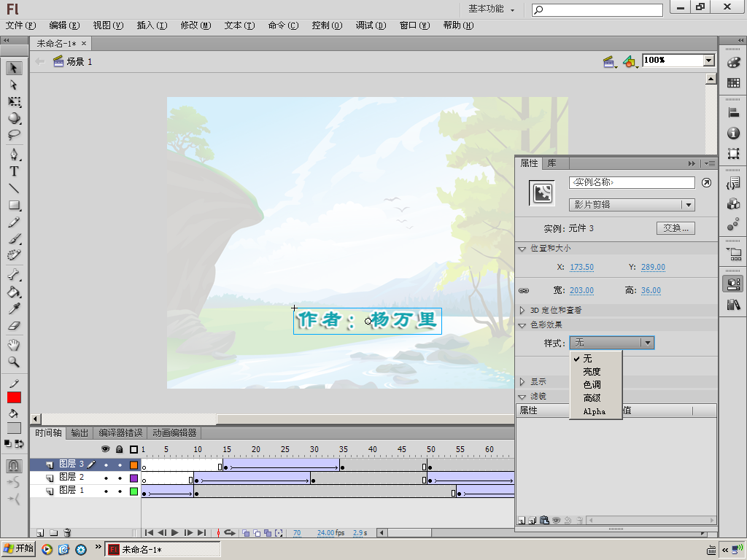Image resolution: width=747 pixels, height=560 pixels.
Task: Select the 3D Rotation tool
Action: click(14, 118)
